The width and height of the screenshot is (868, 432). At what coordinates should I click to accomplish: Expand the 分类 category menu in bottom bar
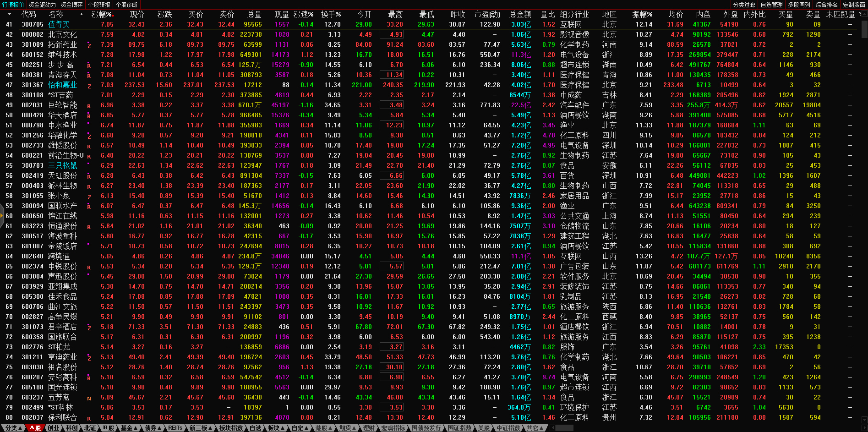[x=14, y=428]
